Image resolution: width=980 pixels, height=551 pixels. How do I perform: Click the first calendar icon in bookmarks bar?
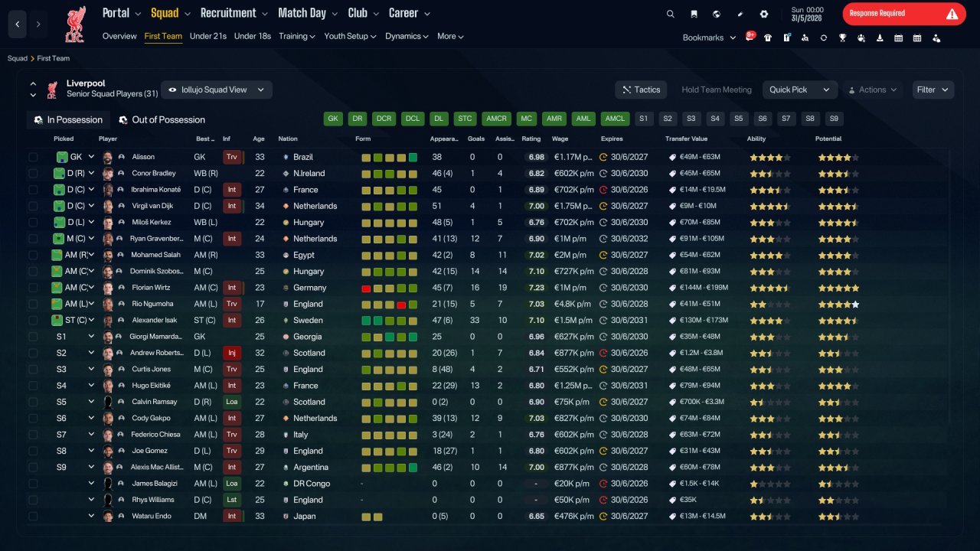(x=898, y=37)
